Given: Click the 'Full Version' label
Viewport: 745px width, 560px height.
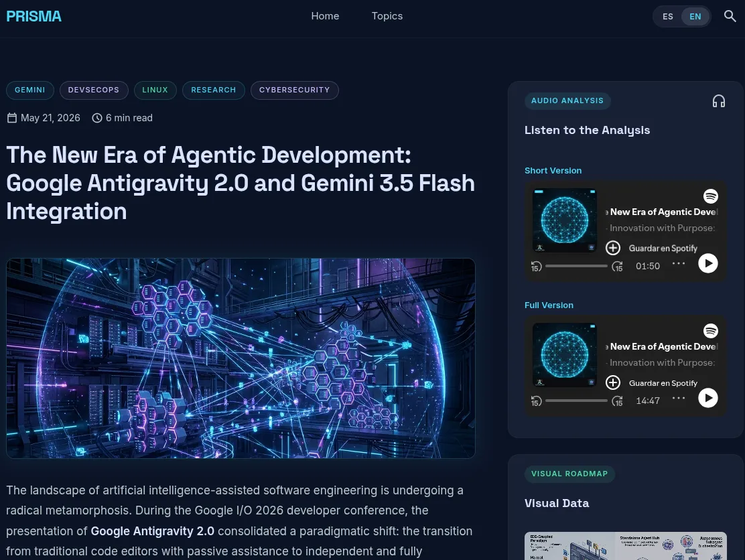Looking at the screenshot, I should coord(549,305).
